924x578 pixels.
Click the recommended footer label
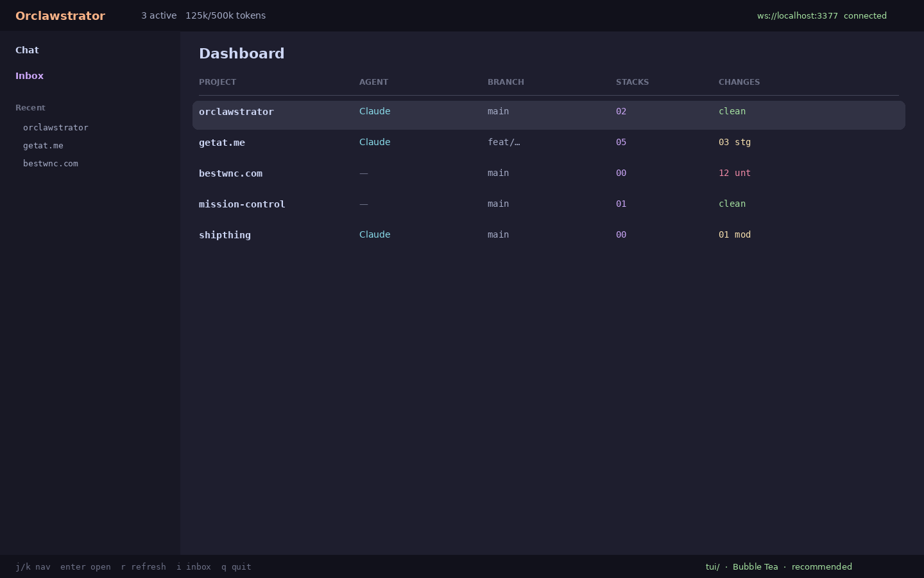click(x=822, y=566)
